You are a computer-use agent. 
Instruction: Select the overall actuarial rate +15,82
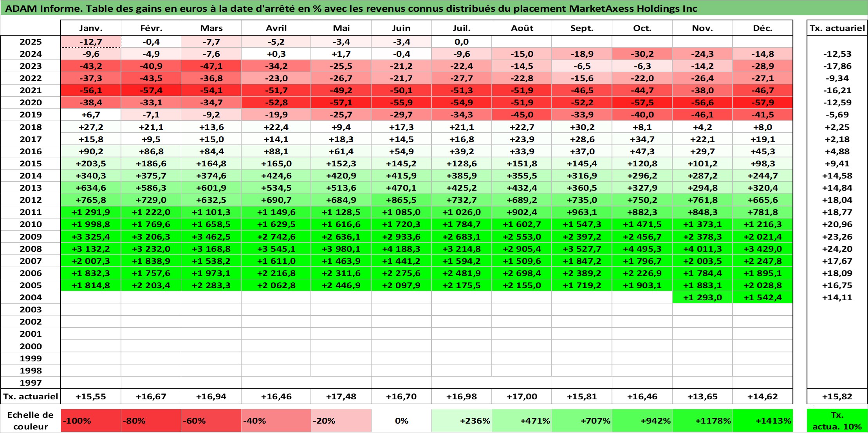click(837, 397)
